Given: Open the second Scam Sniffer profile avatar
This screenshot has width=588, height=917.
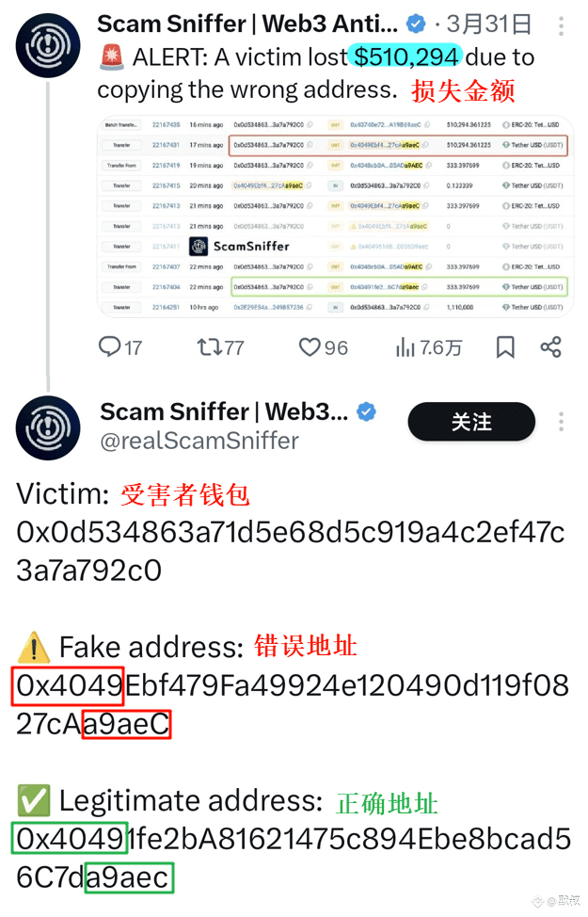Looking at the screenshot, I should [48, 428].
